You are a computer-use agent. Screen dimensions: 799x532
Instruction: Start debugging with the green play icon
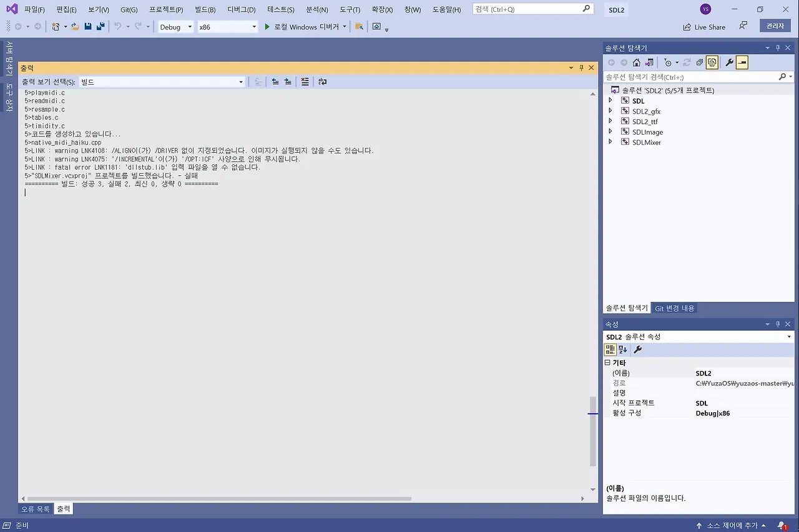coord(267,27)
